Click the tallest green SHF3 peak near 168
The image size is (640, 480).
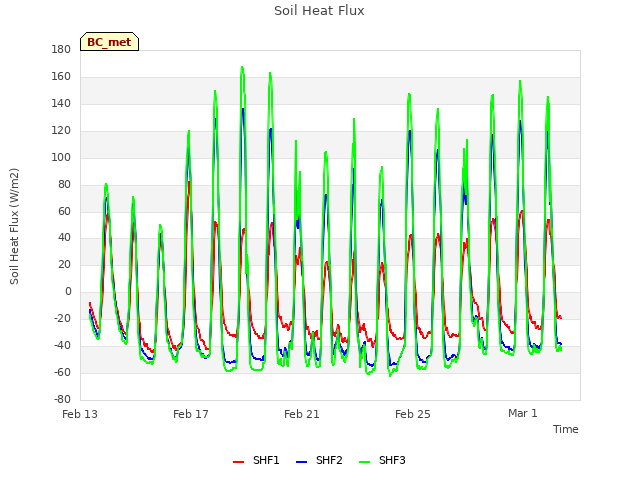click(242, 67)
